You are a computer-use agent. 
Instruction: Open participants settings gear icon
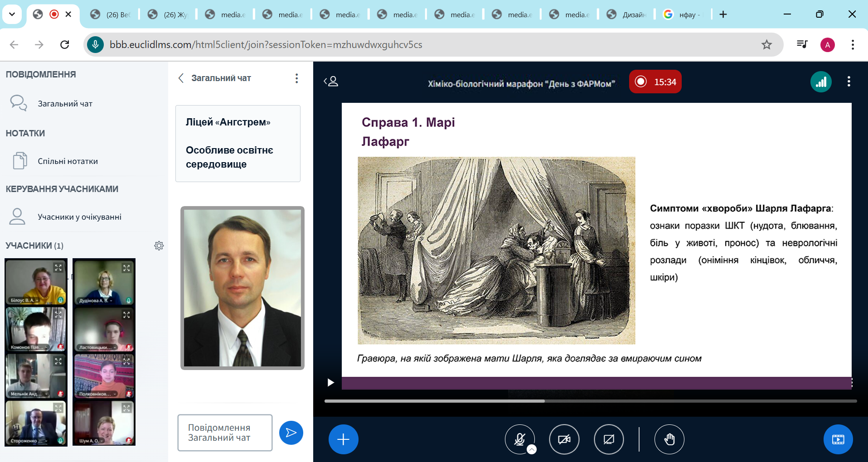click(x=159, y=245)
